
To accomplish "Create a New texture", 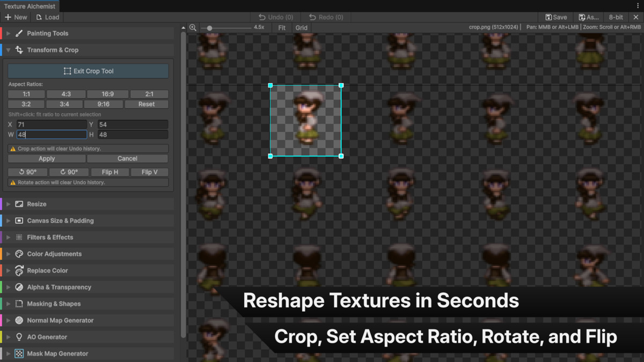I will (x=16, y=17).
